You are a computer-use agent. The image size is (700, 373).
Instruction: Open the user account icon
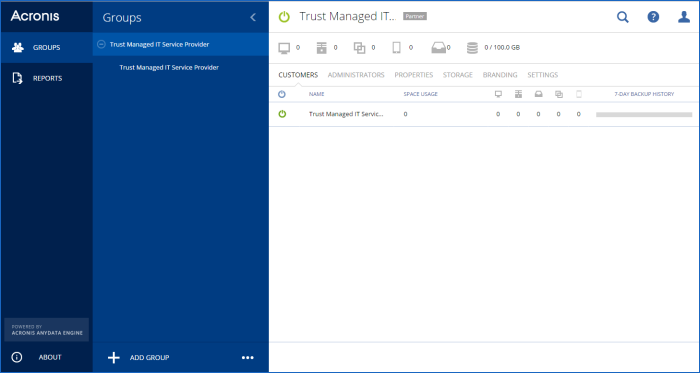pyautogui.click(x=684, y=17)
